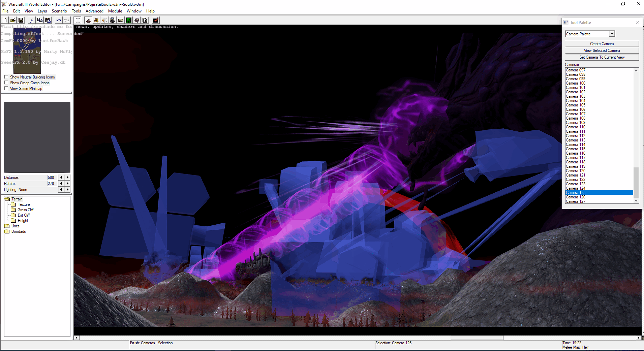Switch Lighting to previous setting
644x351 pixels.
point(61,190)
